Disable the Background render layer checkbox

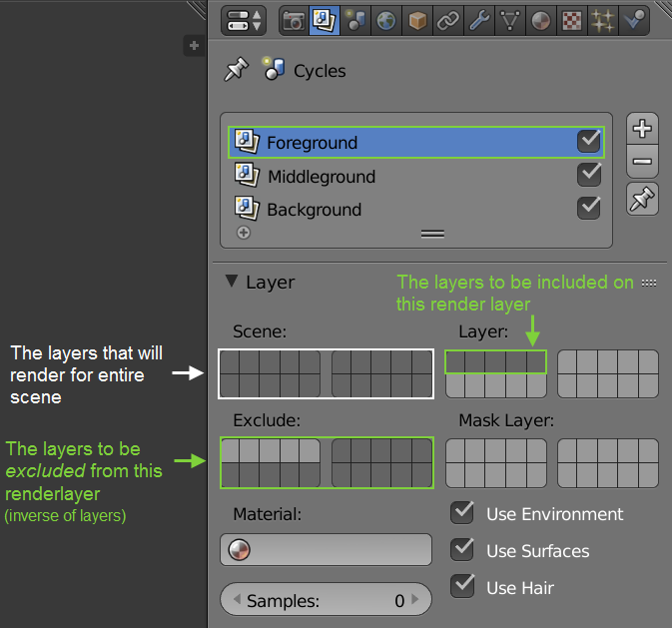pos(589,208)
